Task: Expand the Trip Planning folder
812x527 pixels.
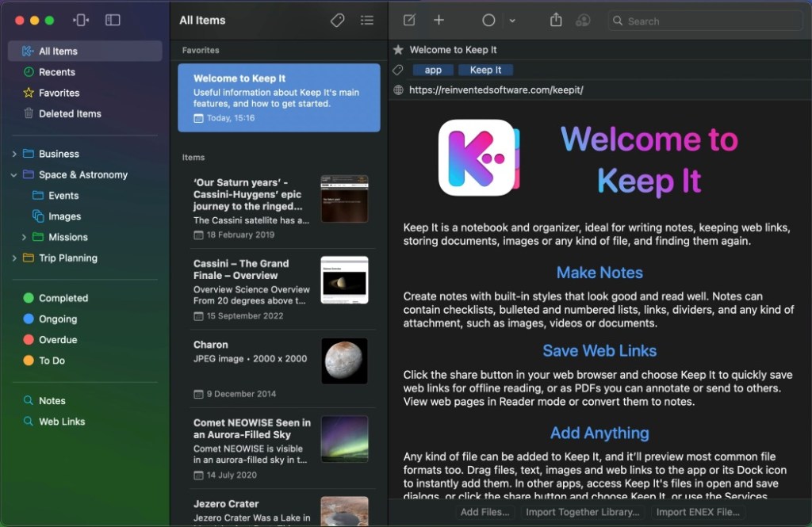Action: pyautogui.click(x=14, y=258)
